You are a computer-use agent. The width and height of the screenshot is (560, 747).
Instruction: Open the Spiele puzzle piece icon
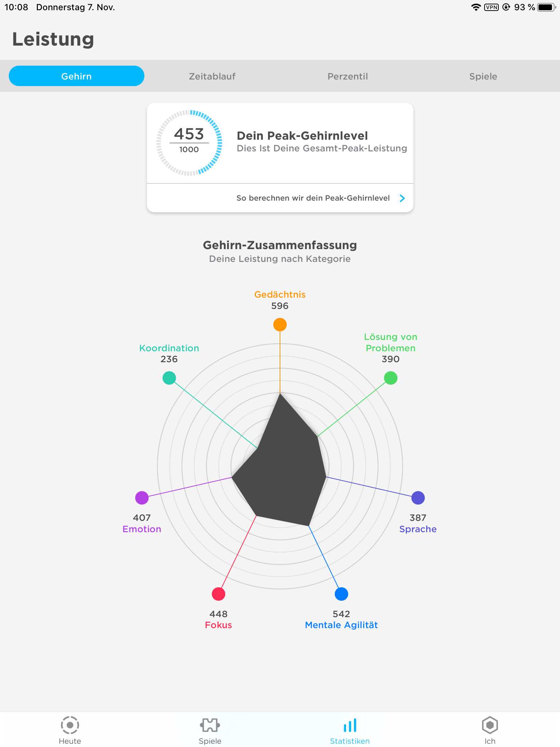(210, 725)
